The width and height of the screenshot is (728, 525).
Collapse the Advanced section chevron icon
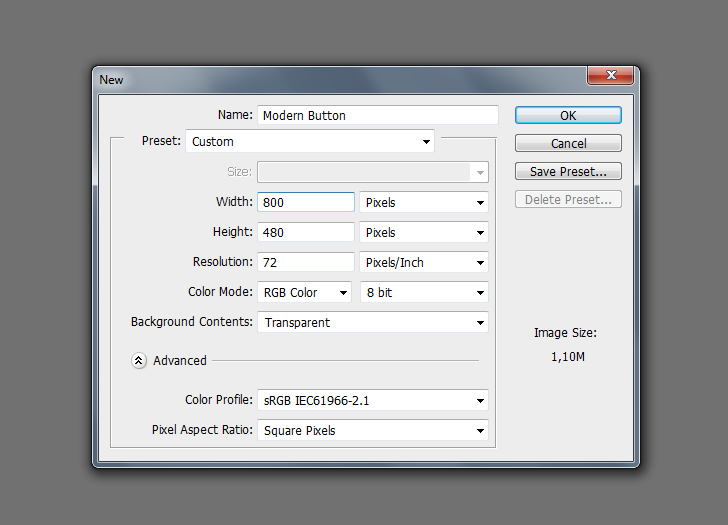click(139, 361)
